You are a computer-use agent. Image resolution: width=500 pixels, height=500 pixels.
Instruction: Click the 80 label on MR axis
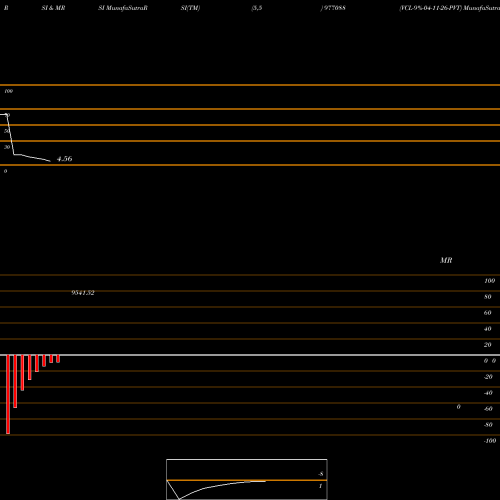pyautogui.click(x=488, y=297)
